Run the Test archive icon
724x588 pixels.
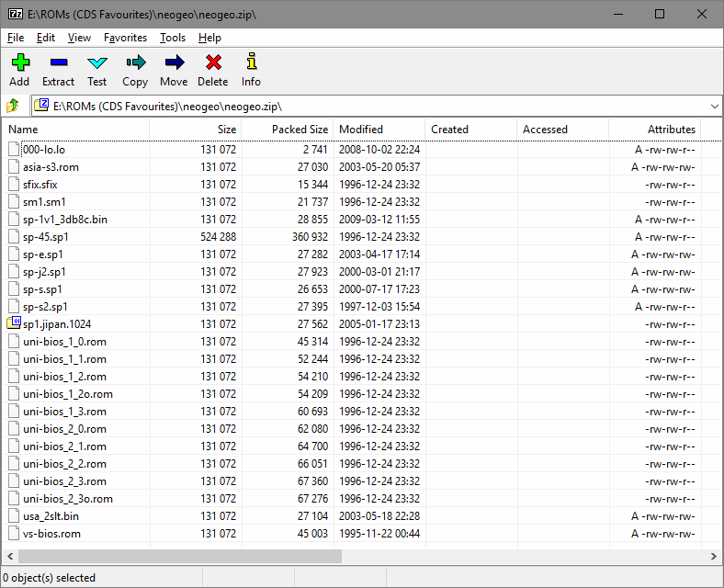[x=97, y=62]
